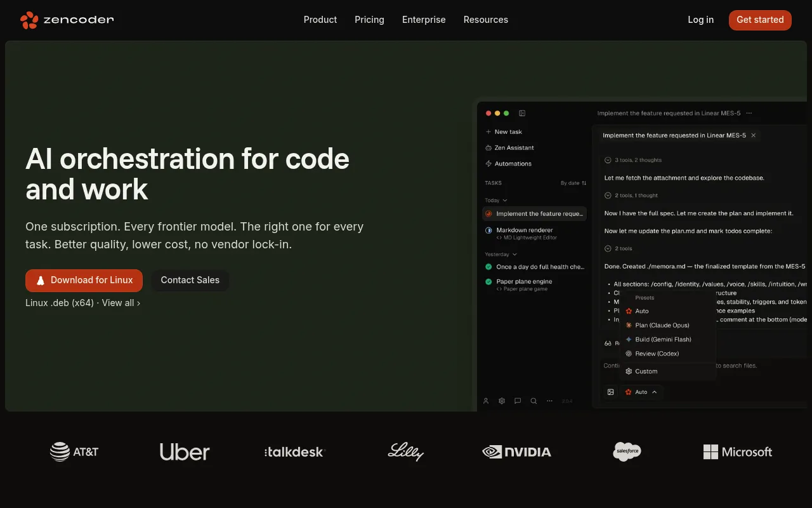The width and height of the screenshot is (812, 508).
Task: Click the search icon in app footer
Action: click(x=534, y=401)
